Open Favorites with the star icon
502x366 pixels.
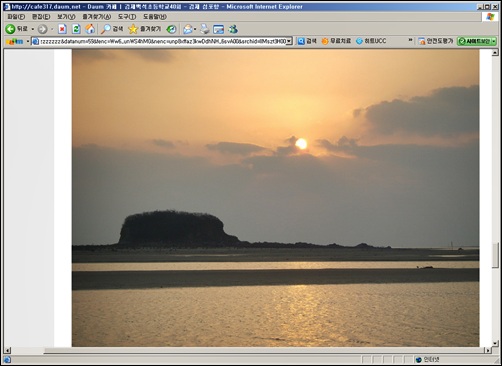(144, 29)
